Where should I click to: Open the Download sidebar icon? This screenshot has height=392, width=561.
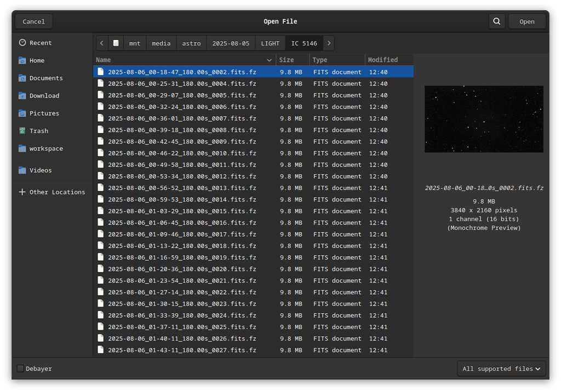click(x=23, y=95)
